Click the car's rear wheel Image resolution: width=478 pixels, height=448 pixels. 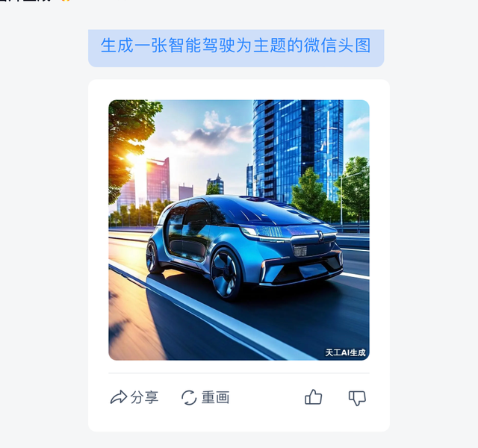click(152, 257)
